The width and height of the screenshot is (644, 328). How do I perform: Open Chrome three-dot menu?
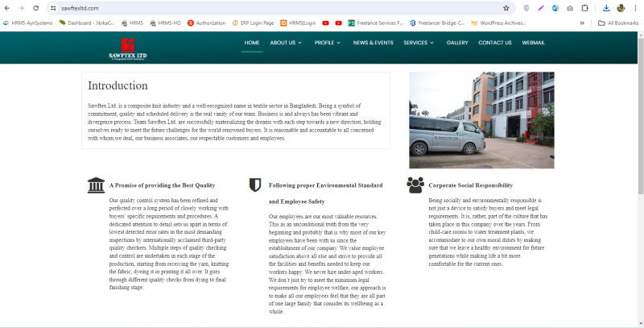(635, 8)
